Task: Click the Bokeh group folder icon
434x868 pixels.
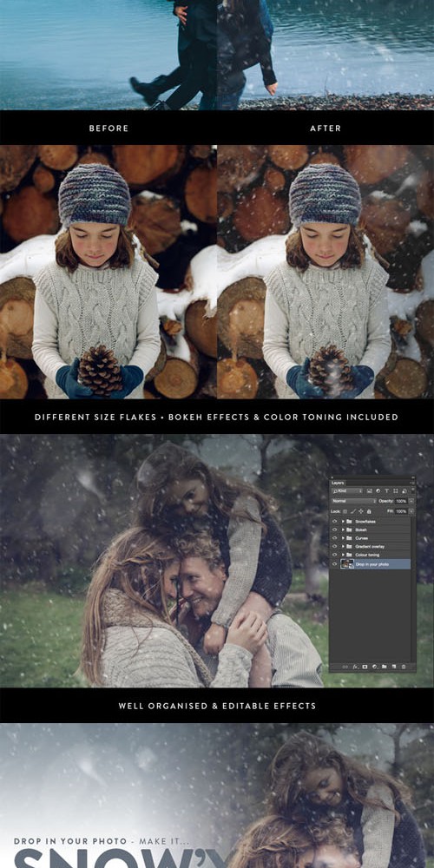Action: point(349,529)
